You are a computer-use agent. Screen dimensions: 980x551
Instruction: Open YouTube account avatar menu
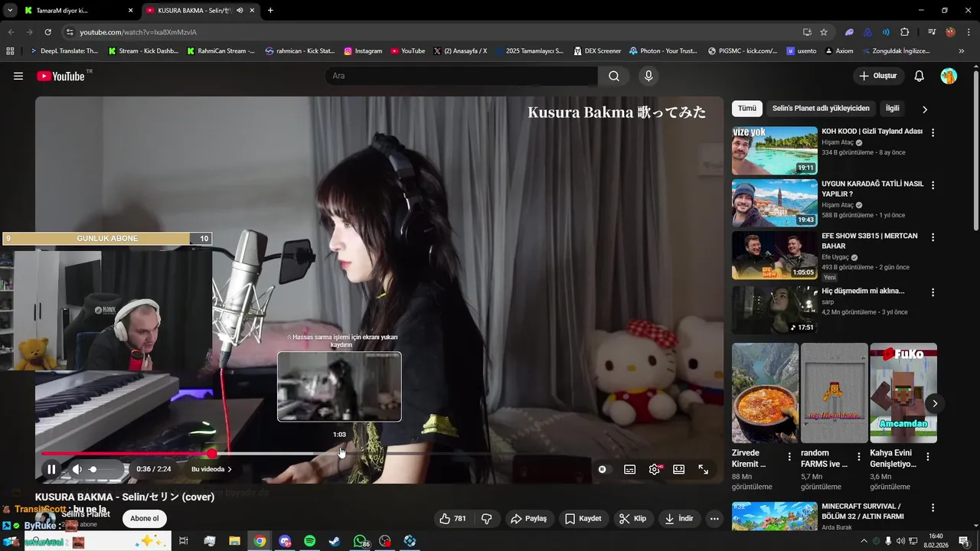(949, 76)
